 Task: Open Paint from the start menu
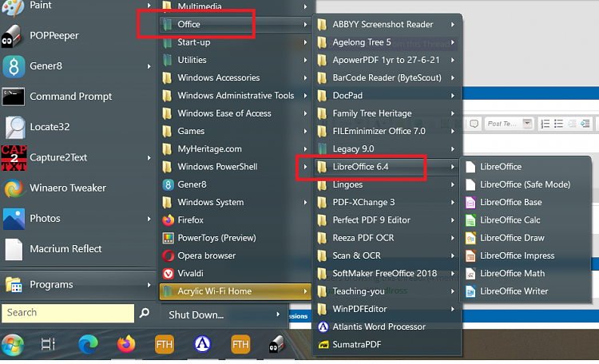[77, 6]
